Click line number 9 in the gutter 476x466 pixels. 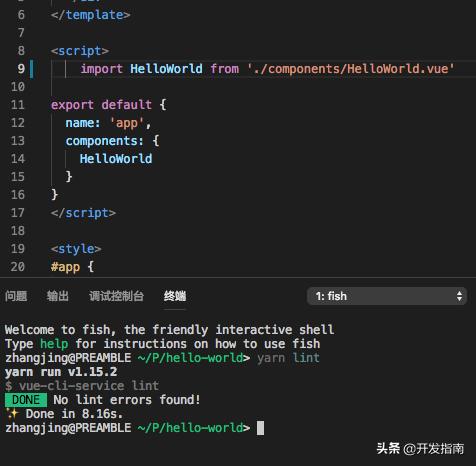coord(21,69)
